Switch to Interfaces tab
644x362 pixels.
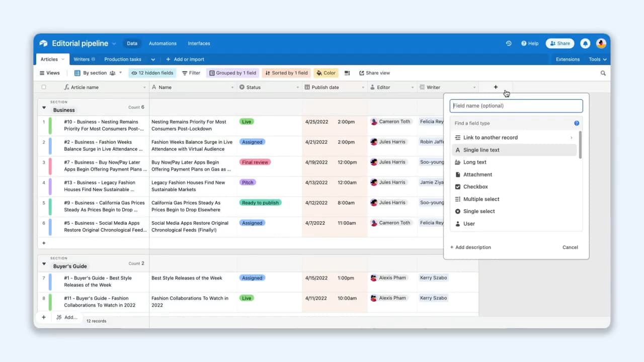click(x=199, y=43)
